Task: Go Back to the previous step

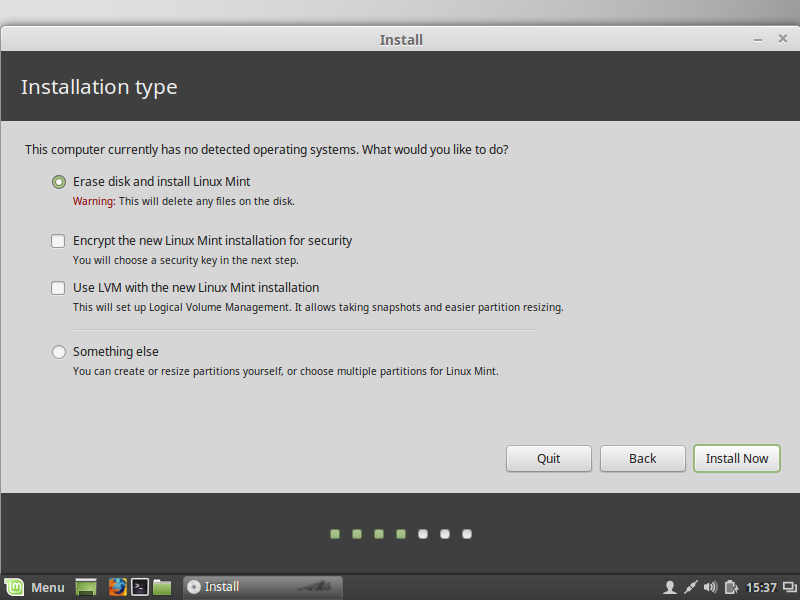Action: coord(642,459)
